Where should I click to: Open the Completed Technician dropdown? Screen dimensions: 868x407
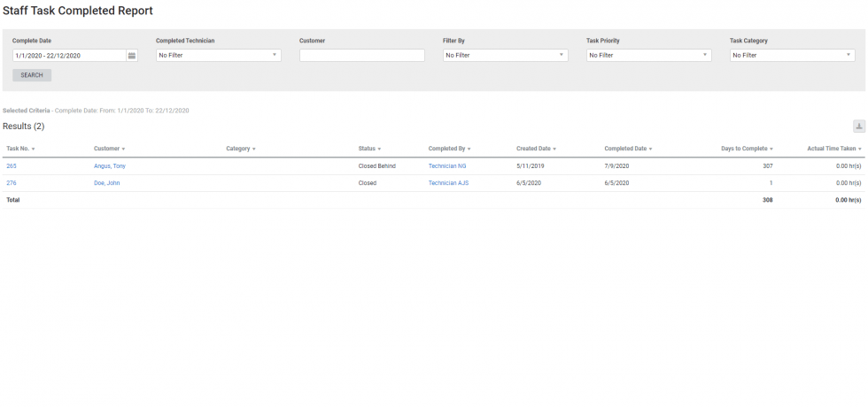(218, 55)
